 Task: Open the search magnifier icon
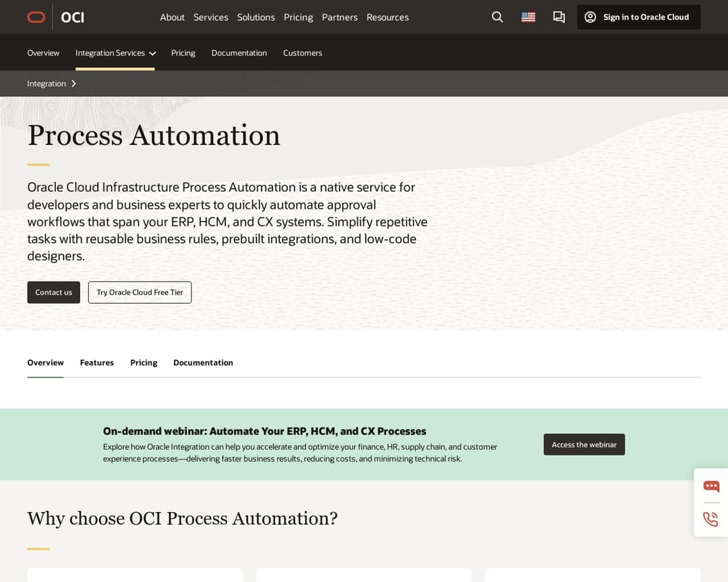coord(497,17)
